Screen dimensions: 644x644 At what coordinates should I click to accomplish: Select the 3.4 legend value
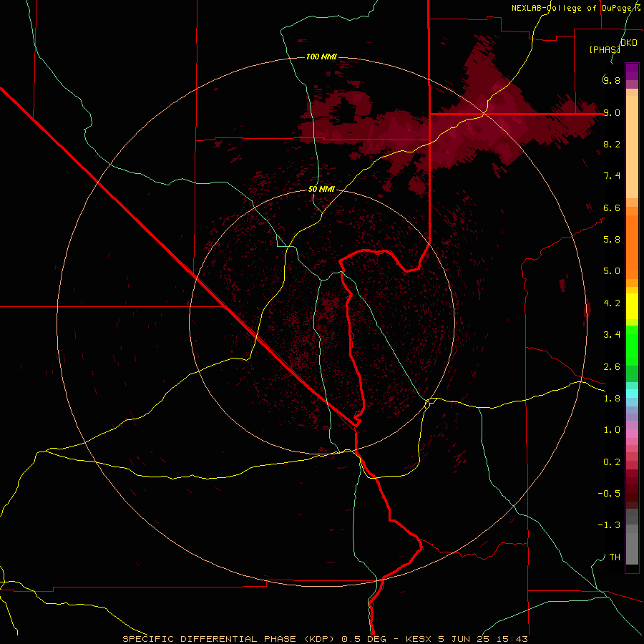coord(612,335)
